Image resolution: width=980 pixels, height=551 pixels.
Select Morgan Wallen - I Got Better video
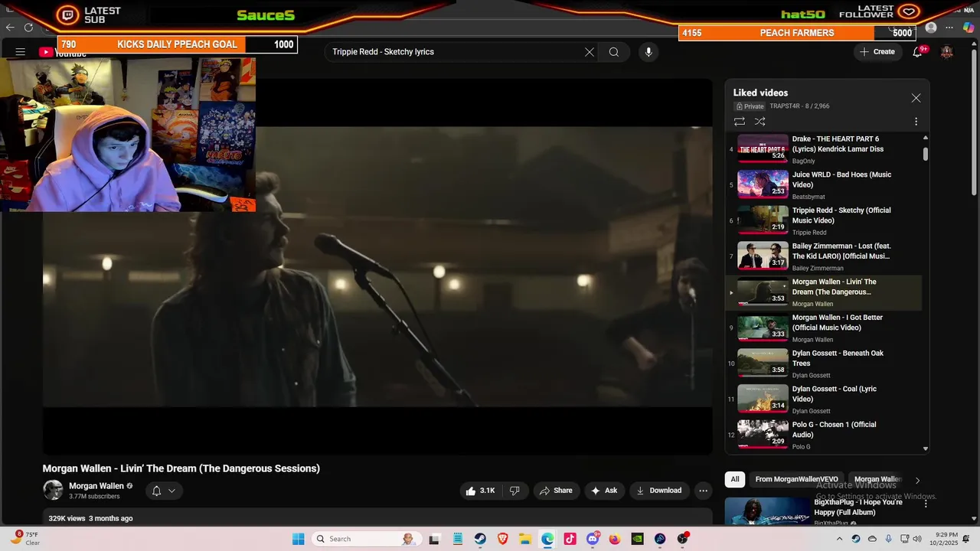point(823,328)
